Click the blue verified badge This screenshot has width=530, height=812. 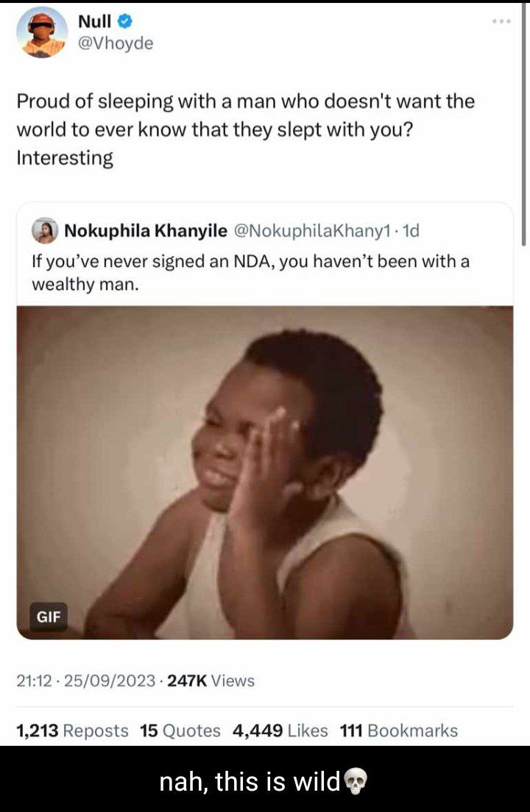(x=125, y=21)
